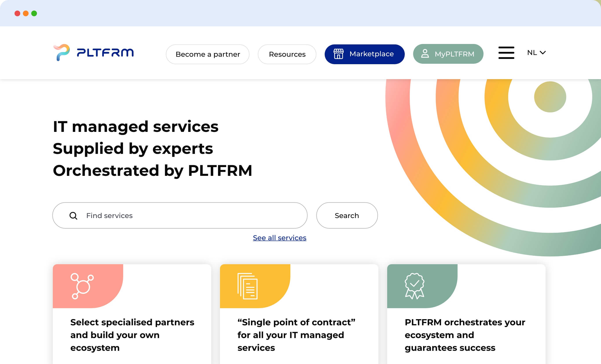Click 'PLTFRM orchestrates your ecosystem' card heading
The image size is (601, 364).
[x=465, y=335]
